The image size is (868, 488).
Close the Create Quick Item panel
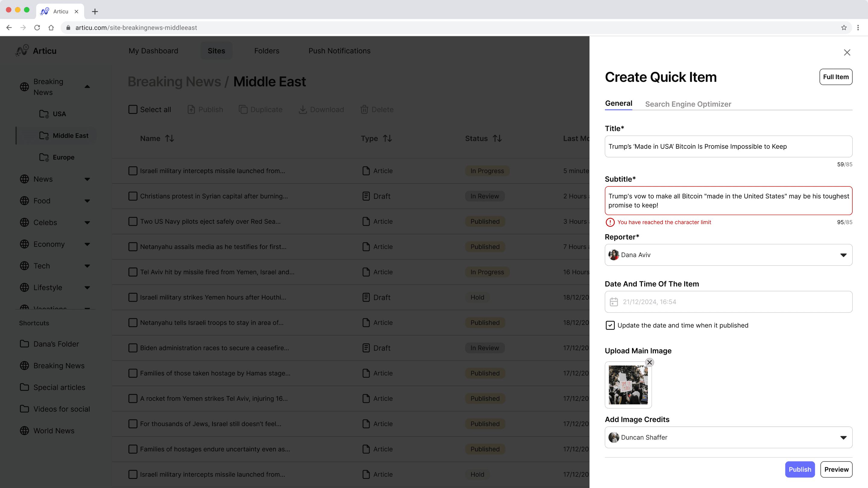[847, 52]
